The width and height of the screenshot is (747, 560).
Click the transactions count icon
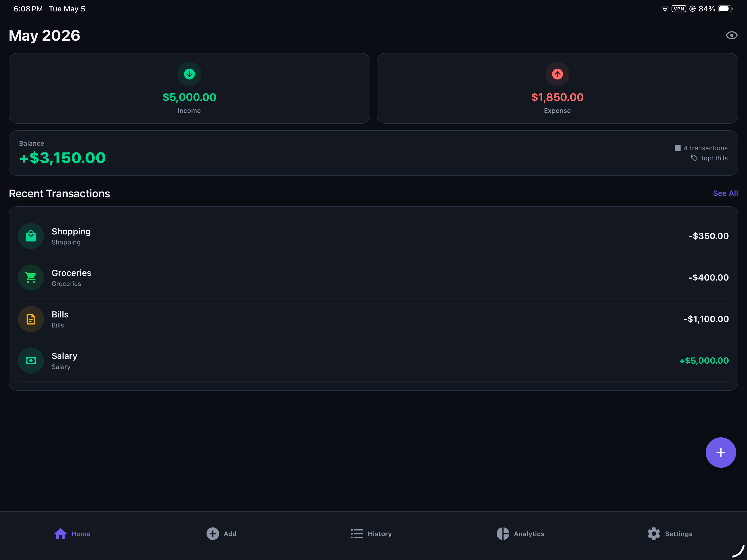click(678, 148)
